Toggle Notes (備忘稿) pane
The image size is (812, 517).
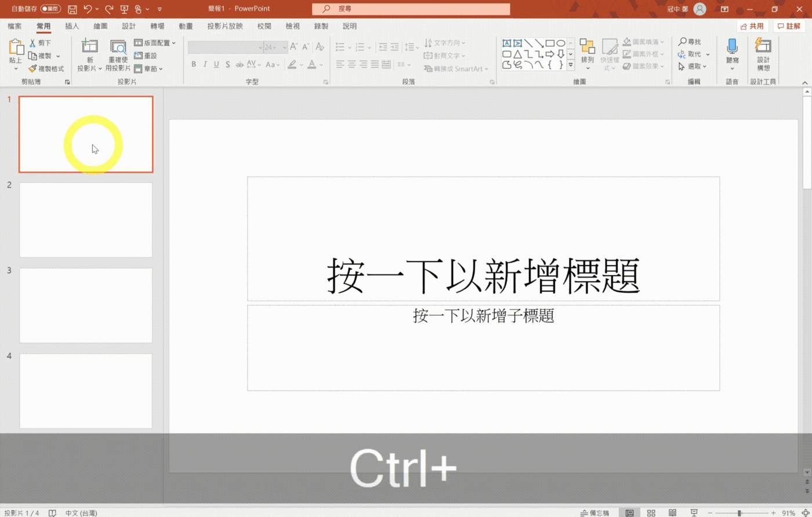click(x=594, y=513)
